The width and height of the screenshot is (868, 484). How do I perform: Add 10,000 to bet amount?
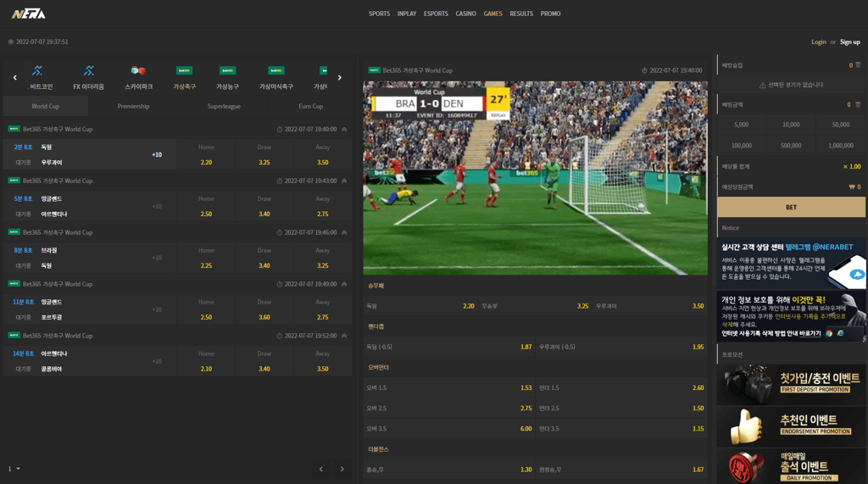pos(791,125)
